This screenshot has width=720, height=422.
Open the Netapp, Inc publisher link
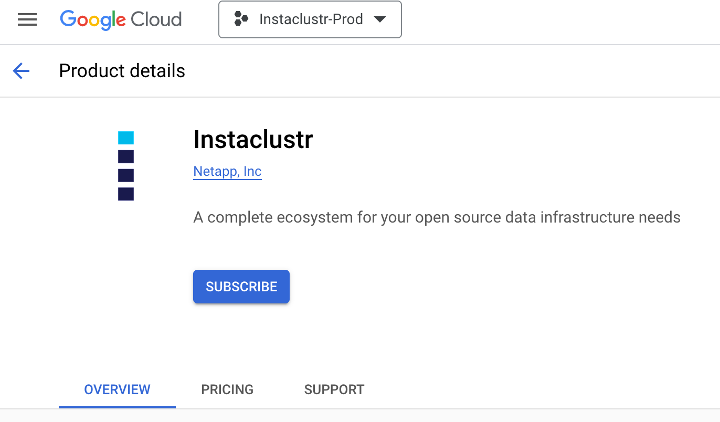pyautogui.click(x=227, y=172)
